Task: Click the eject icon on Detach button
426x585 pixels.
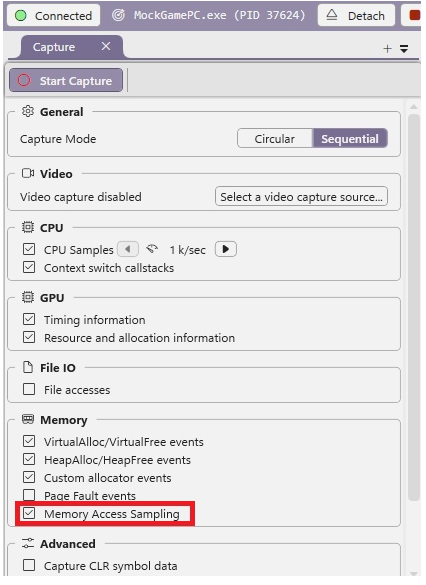Action: (x=332, y=15)
